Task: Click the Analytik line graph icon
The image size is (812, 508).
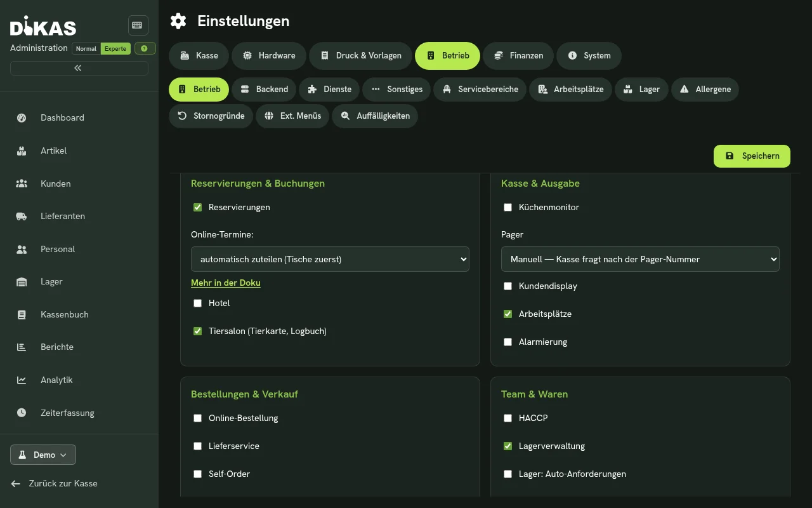Action: click(x=22, y=380)
